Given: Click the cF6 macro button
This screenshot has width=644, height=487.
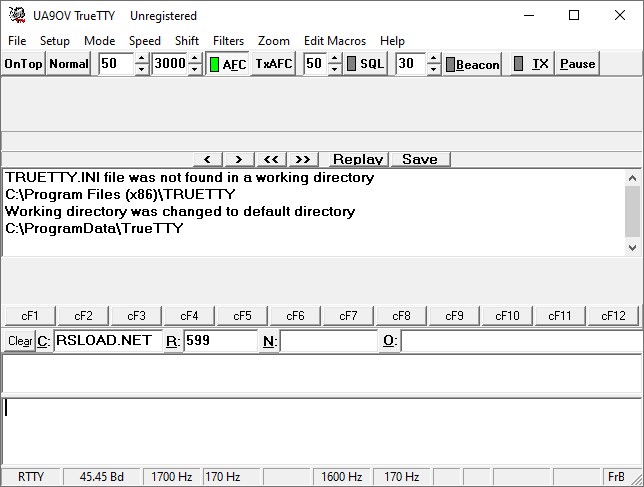Looking at the screenshot, I should coord(295,316).
